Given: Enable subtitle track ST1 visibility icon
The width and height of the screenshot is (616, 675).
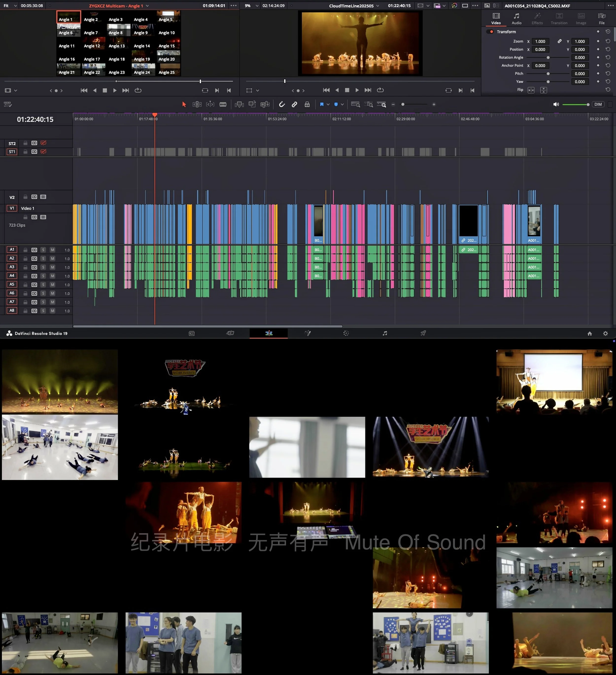Looking at the screenshot, I should (x=43, y=152).
